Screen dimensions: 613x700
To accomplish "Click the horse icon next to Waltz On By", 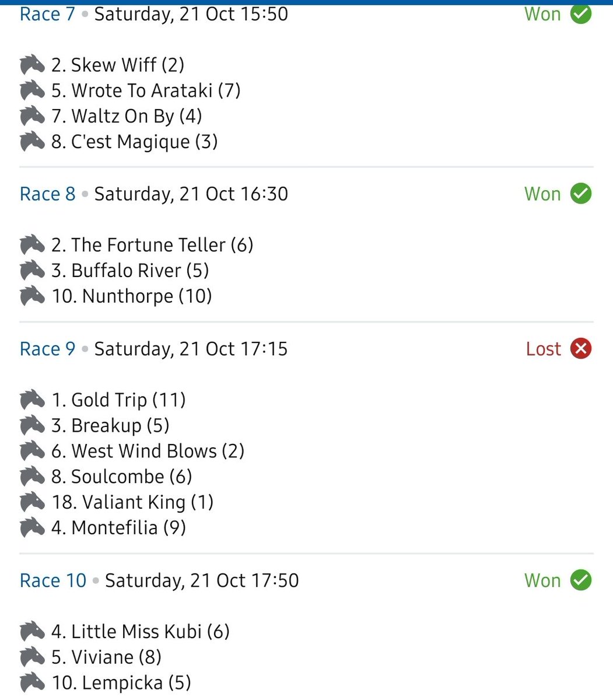I will (32, 116).
